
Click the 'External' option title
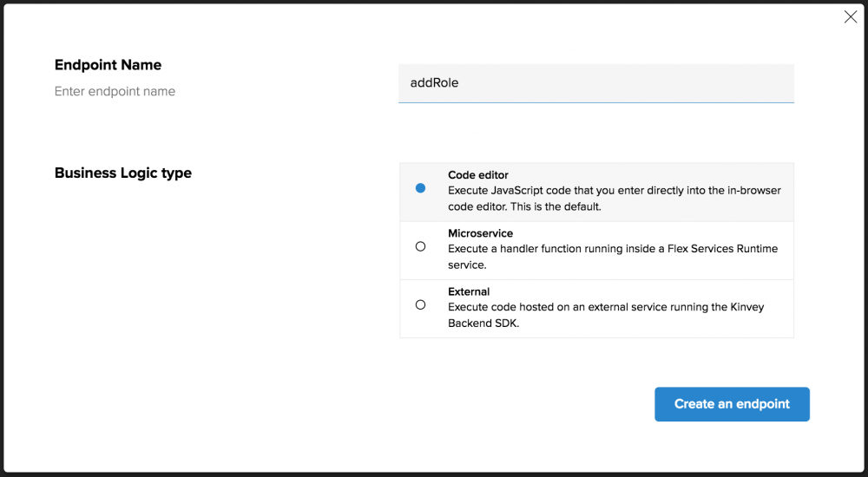point(469,291)
